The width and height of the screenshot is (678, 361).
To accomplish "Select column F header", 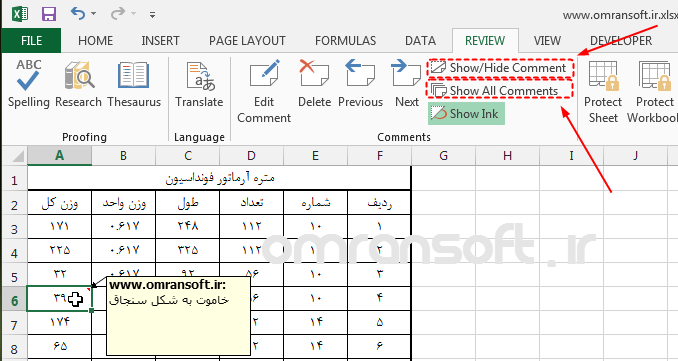I will 380,156.
